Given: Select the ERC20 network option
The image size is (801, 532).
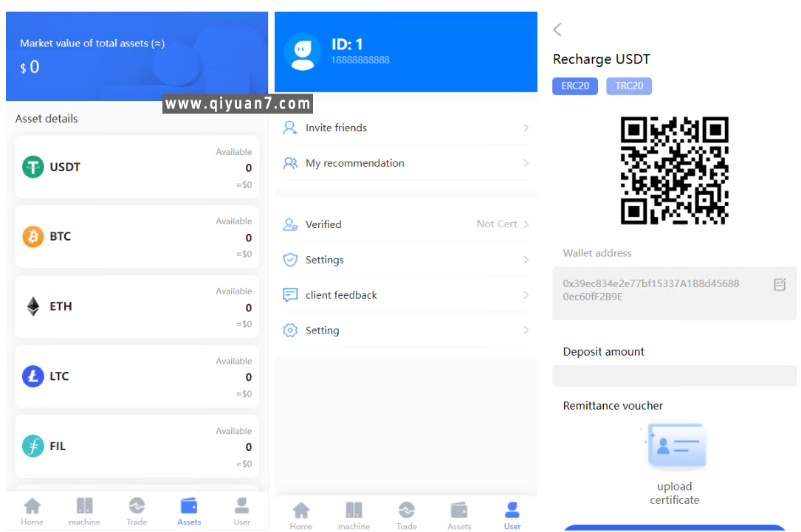Looking at the screenshot, I should (x=575, y=86).
